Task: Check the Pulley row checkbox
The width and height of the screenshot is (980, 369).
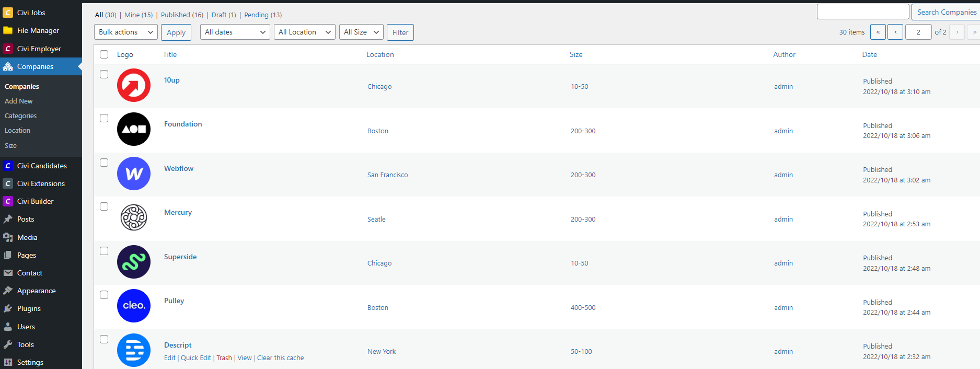Action: coord(104,295)
